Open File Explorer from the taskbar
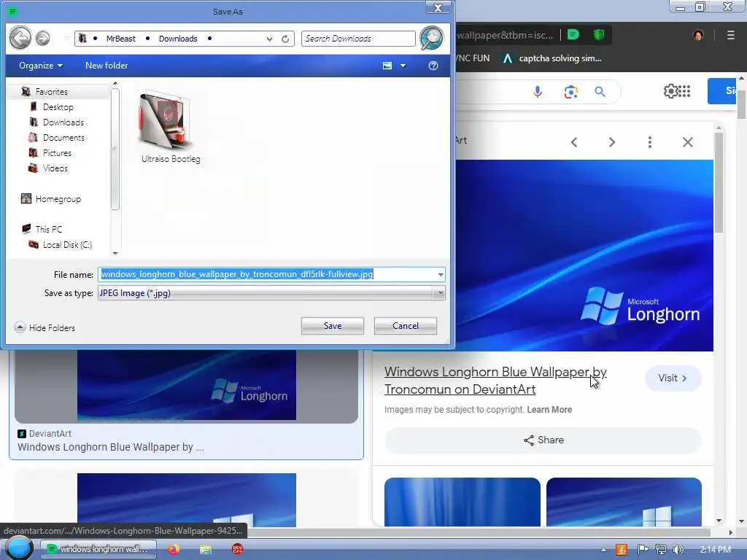 [205, 550]
